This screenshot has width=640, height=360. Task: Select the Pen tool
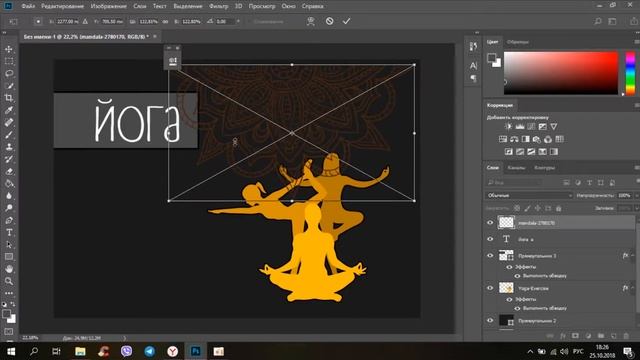click(x=9, y=220)
